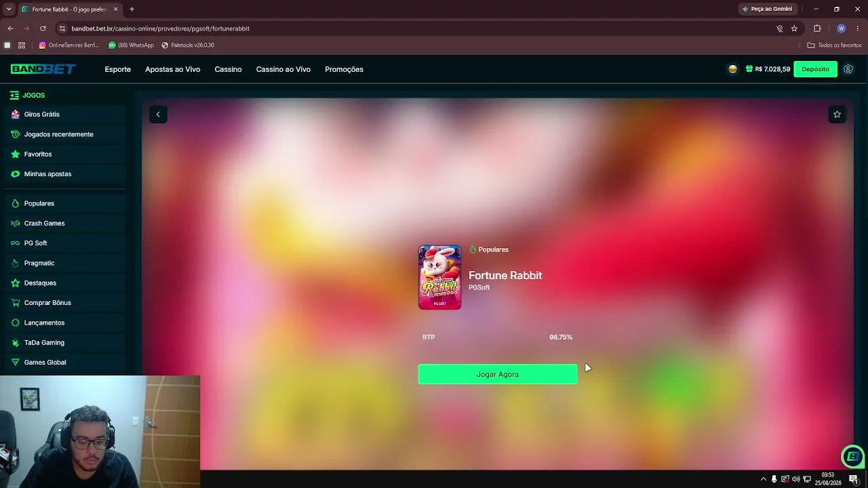Open the Paletools v26.0.30 bookmark

tap(188, 45)
